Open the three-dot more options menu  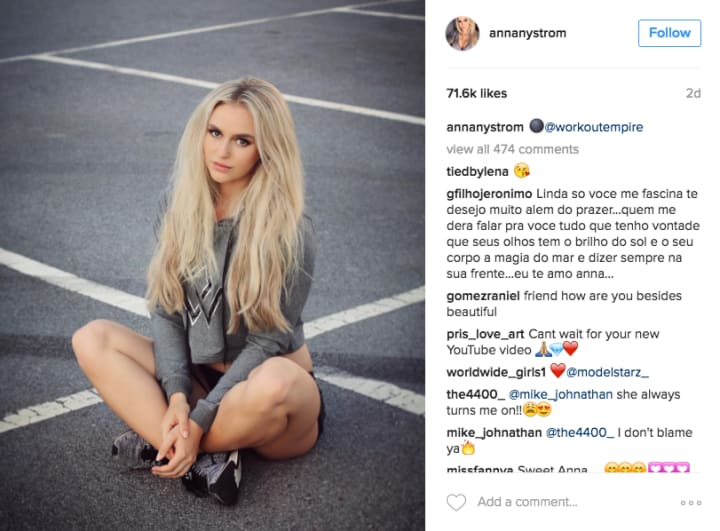point(691,503)
